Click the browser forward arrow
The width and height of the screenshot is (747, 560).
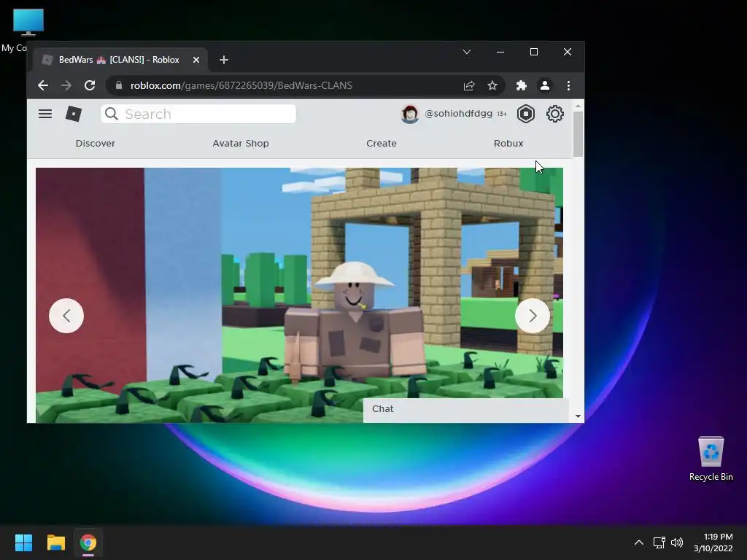[x=66, y=85]
